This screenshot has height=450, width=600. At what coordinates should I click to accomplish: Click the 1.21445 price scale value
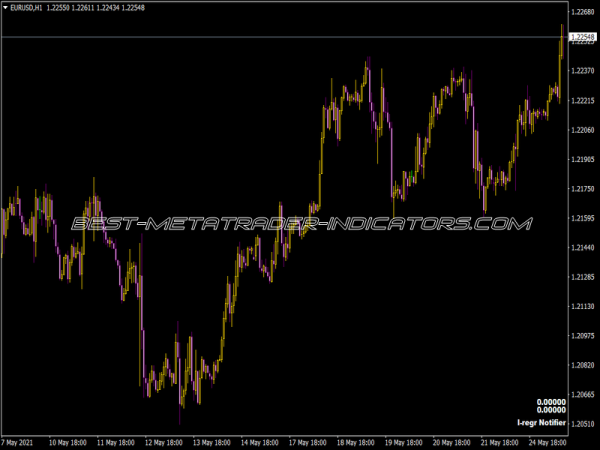pos(582,247)
